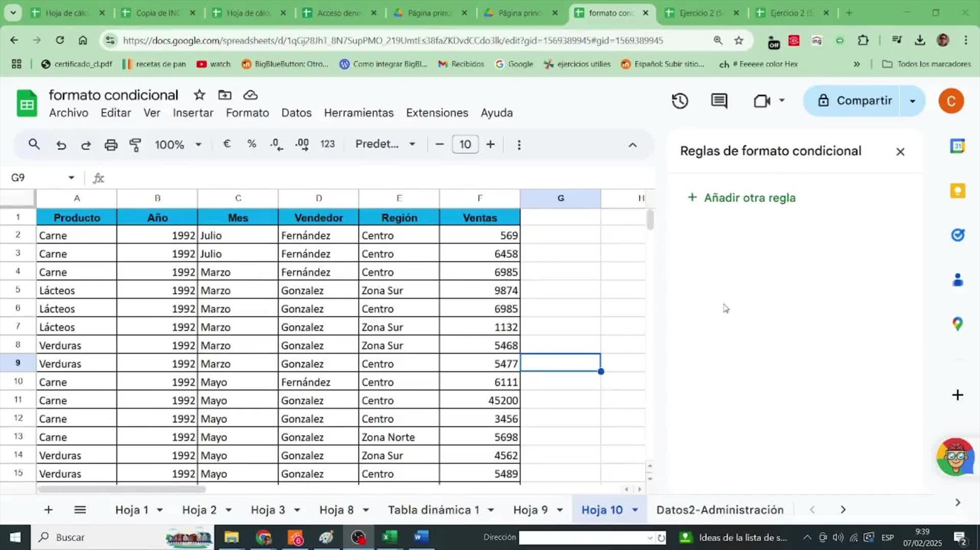Click decrease decimal places icon
This screenshot has height=550, width=980.
(276, 144)
